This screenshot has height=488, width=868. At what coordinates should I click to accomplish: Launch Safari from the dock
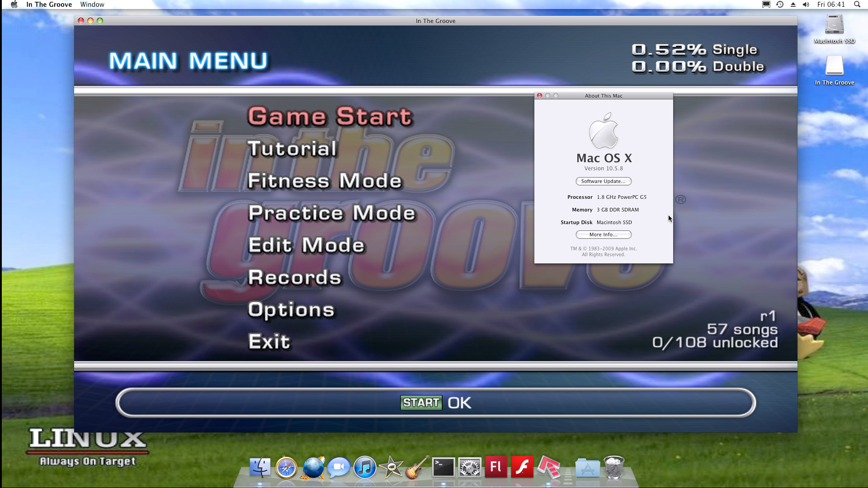coord(287,468)
